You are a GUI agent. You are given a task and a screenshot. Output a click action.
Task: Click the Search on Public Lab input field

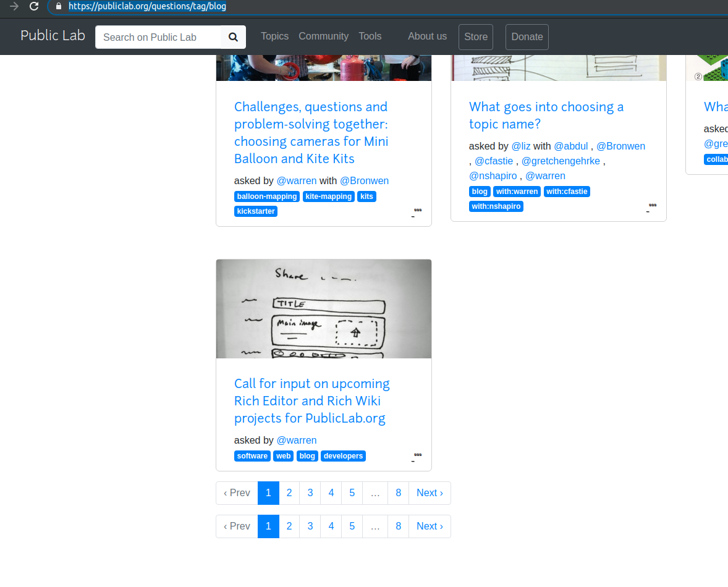[158, 37]
